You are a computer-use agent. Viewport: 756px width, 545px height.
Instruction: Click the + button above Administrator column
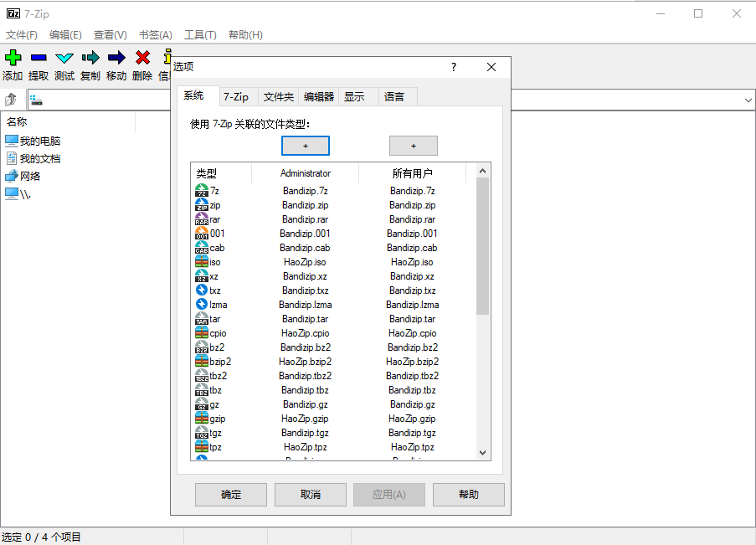coord(306,146)
